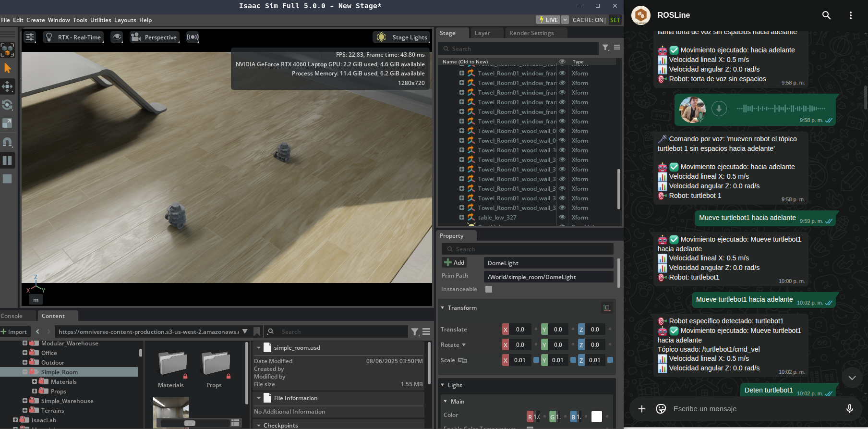The height and width of the screenshot is (429, 868).
Task: Open the RTX - Real-Time renderer dropdown
Action: click(74, 37)
